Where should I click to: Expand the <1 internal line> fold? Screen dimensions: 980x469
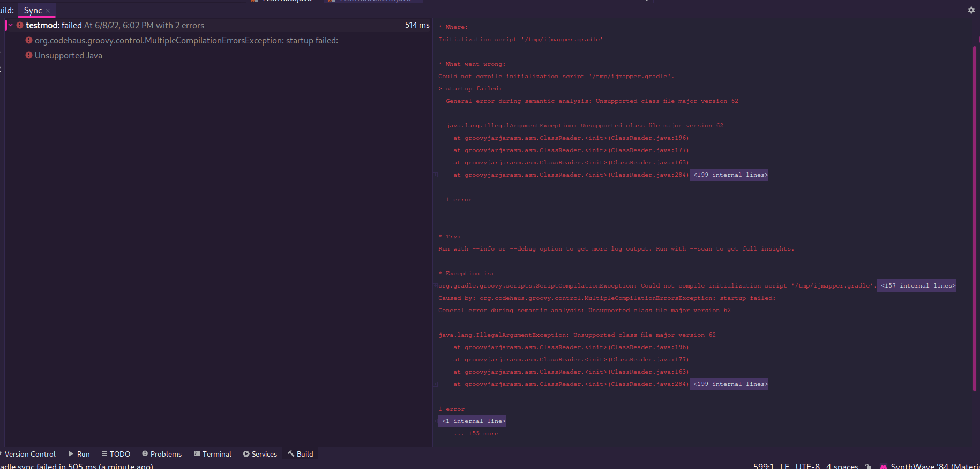472,421
